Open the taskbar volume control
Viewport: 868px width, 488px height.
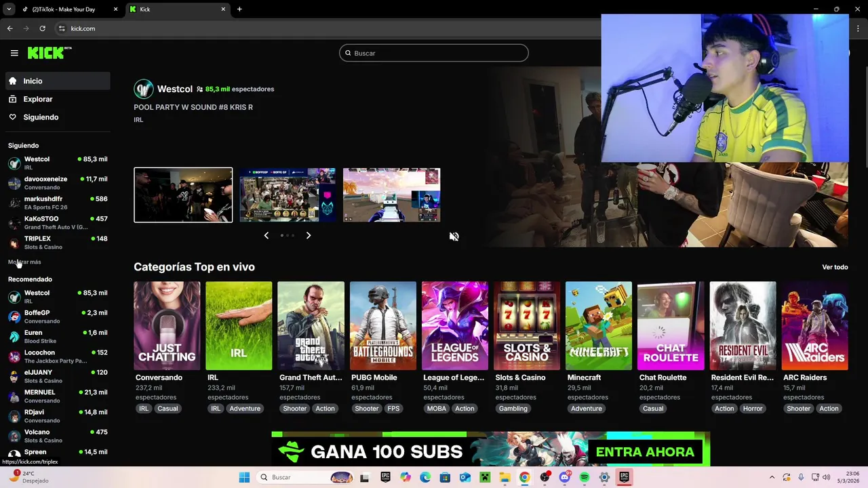click(x=827, y=477)
